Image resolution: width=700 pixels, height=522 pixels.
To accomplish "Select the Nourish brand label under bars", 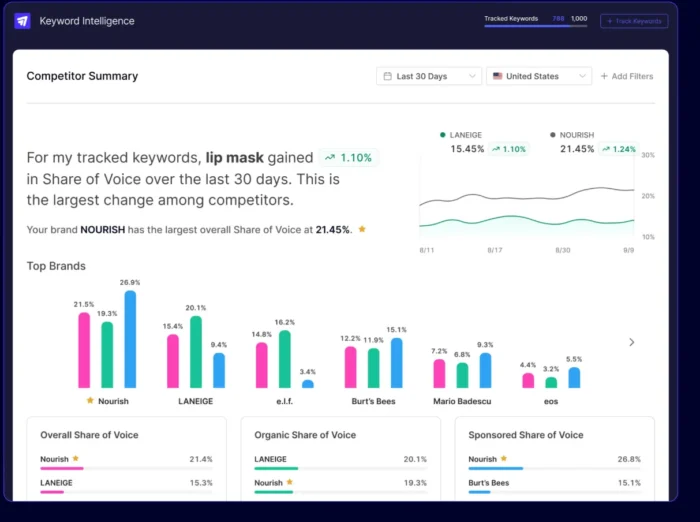I will coord(113,401).
